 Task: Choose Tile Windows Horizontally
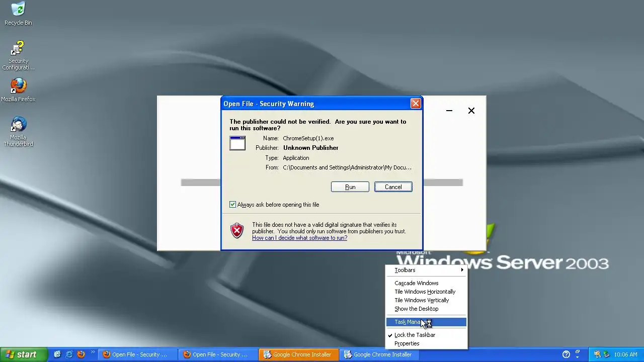pos(427,292)
